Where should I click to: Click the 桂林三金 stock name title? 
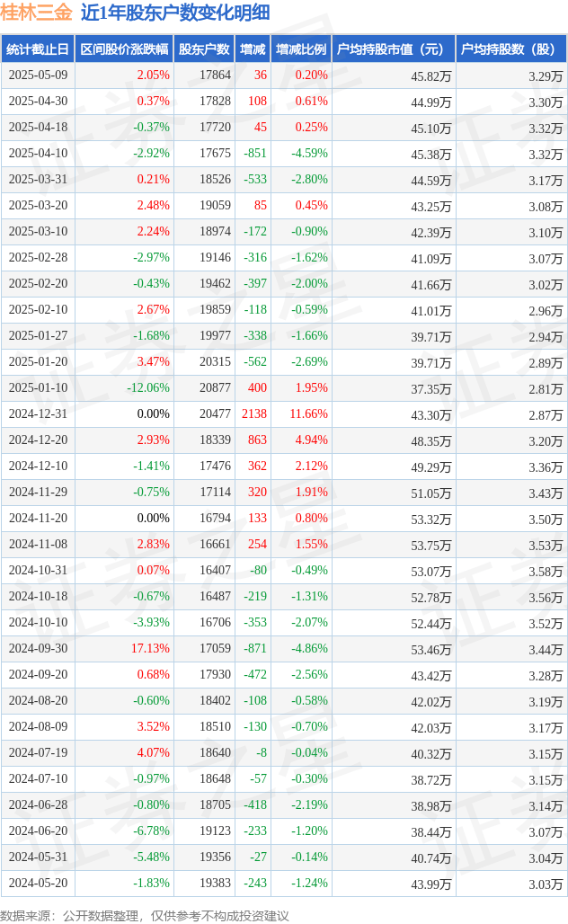[37, 13]
